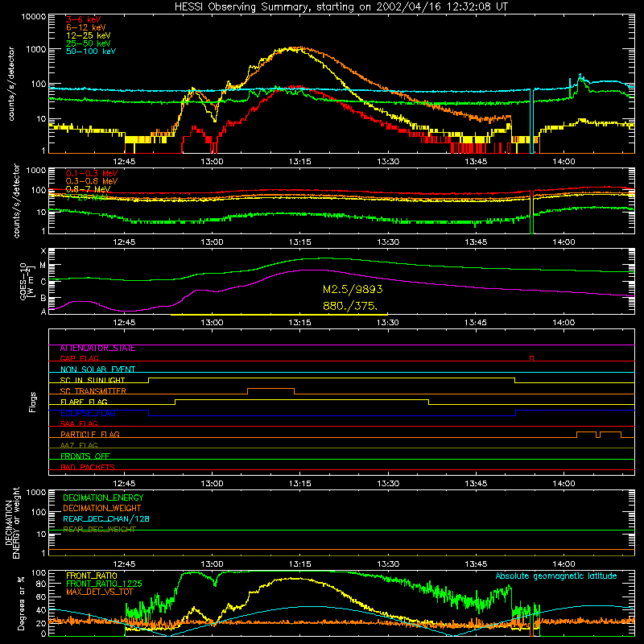Select the PARTICLE_FLAG label
The height and width of the screenshot is (644, 644).
pos(90,435)
